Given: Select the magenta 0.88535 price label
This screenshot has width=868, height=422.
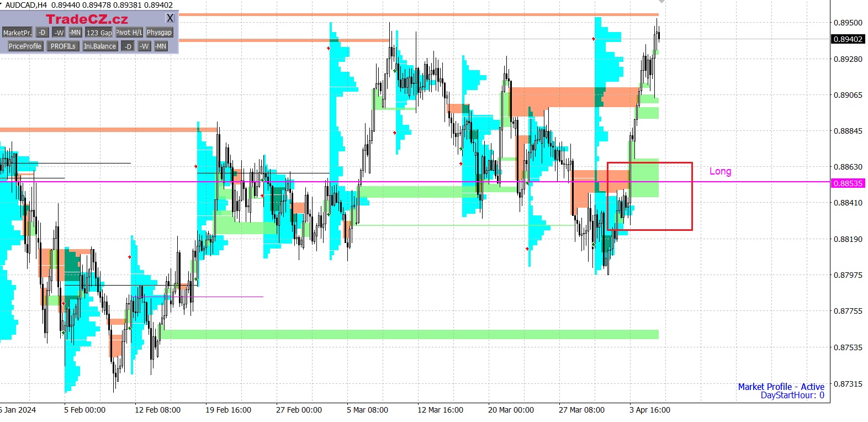Looking at the screenshot, I should pyautogui.click(x=848, y=183).
